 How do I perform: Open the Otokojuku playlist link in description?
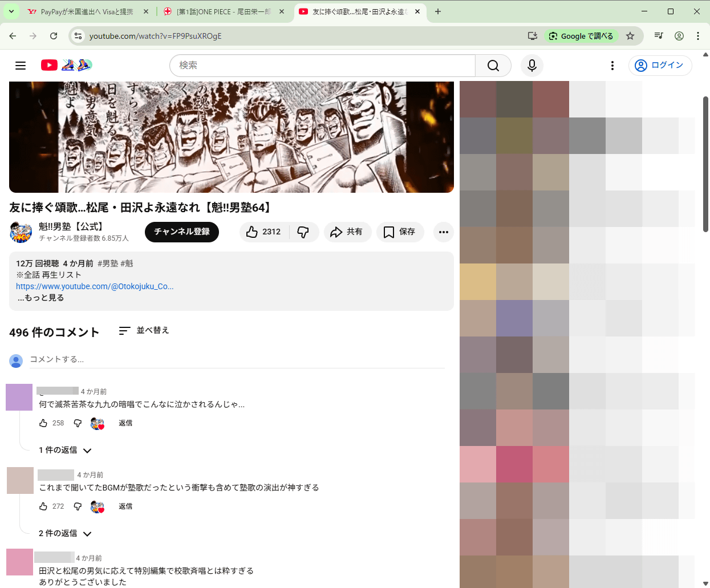pos(95,286)
